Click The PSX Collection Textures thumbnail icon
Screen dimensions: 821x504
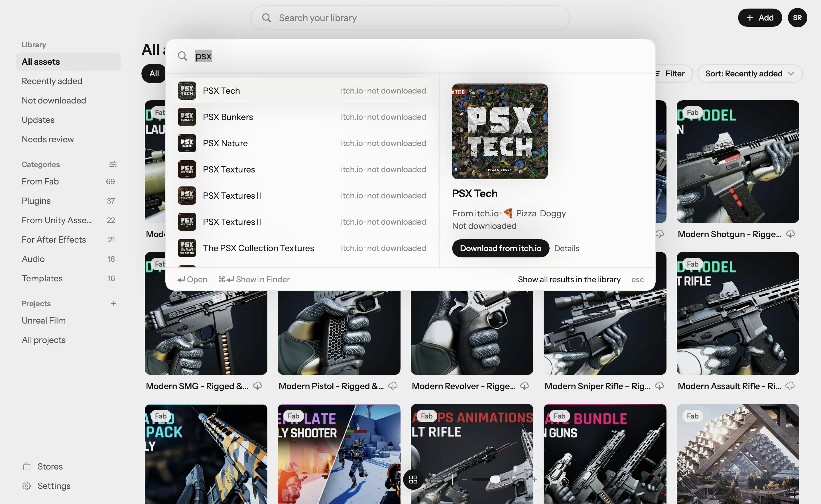187,248
